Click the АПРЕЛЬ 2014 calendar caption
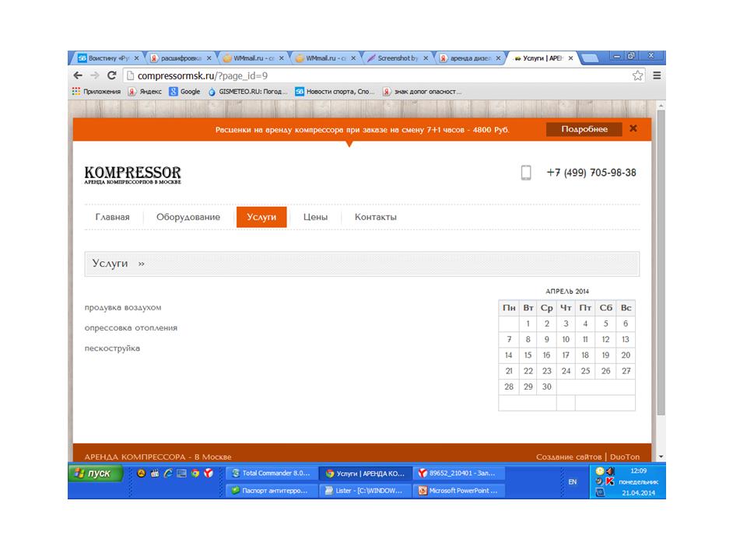Viewport: 747px width, 560px height. pyautogui.click(x=567, y=291)
